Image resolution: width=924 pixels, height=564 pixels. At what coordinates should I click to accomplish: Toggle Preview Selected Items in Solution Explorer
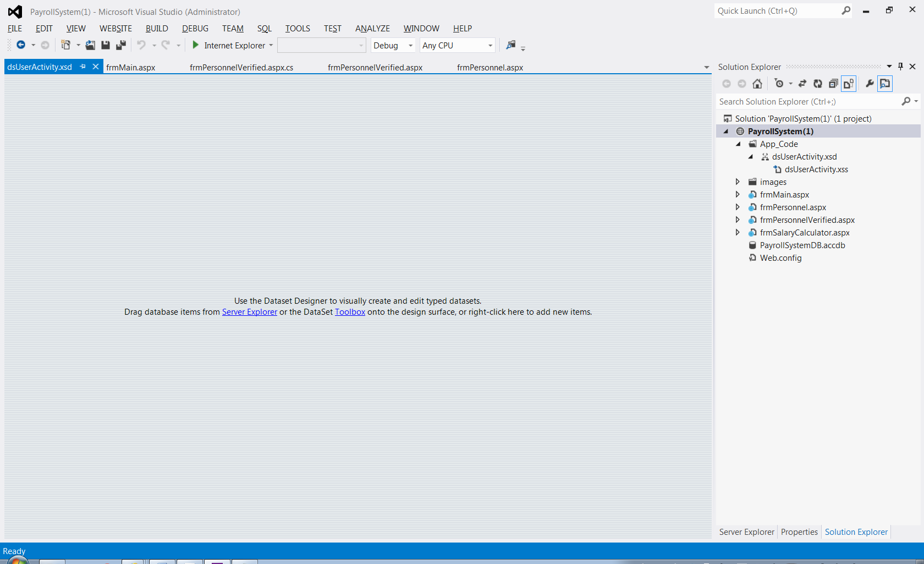coord(885,84)
